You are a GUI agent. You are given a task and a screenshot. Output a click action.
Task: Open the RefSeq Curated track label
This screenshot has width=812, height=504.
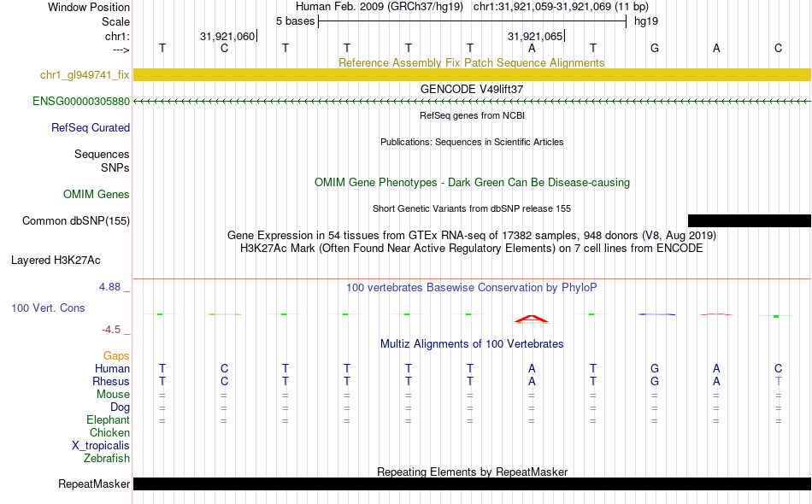(90, 127)
